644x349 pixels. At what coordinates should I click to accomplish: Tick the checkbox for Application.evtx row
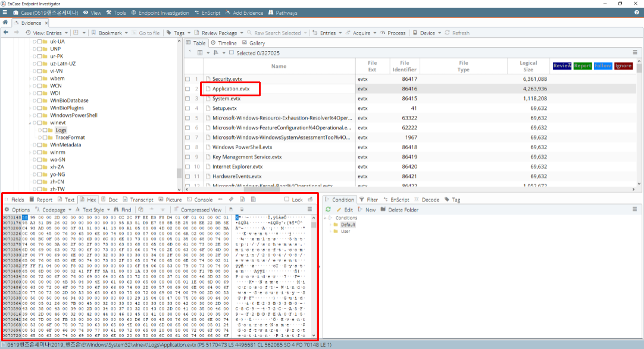[x=187, y=89]
